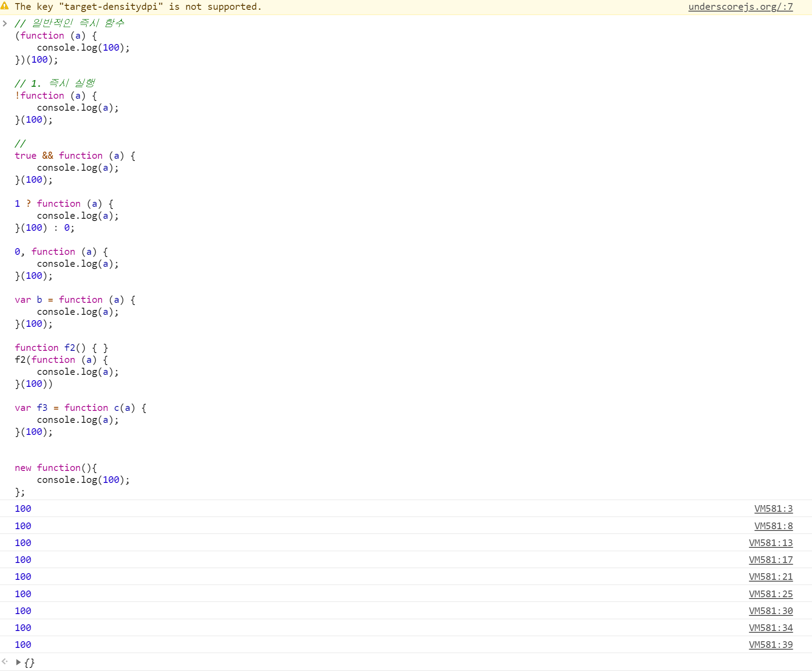Open source link VM581:8
812x671 pixels.
[x=773, y=526]
